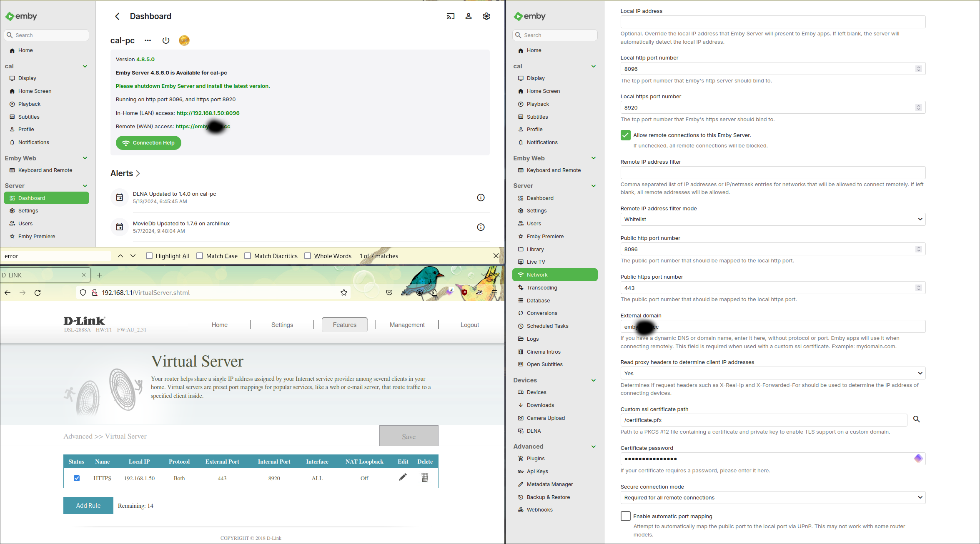Viewport: 980px width, 544px height.
Task: Collapse the Emby Web section in left sidebar
Action: [x=85, y=158]
